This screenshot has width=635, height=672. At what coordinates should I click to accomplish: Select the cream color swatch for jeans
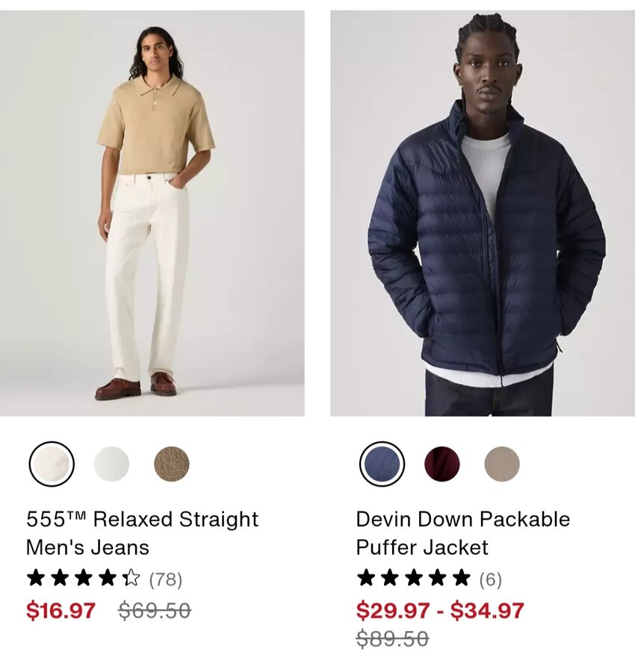click(x=52, y=464)
